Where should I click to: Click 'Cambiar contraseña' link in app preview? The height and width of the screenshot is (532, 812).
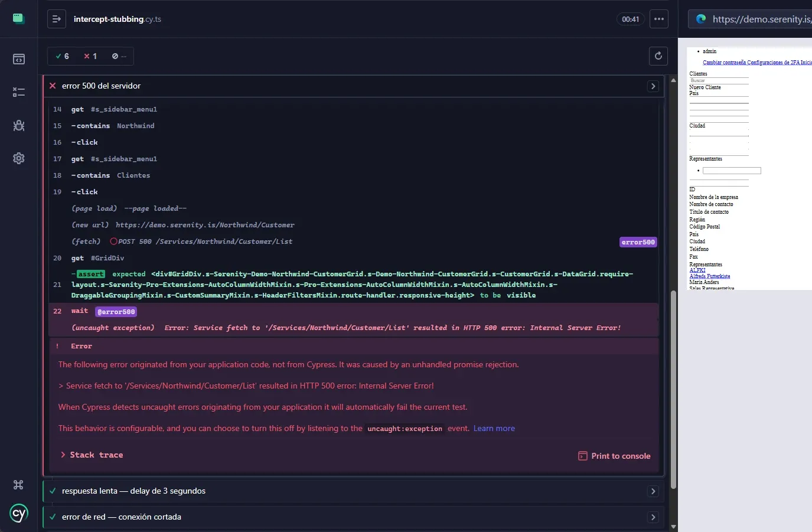click(x=725, y=63)
